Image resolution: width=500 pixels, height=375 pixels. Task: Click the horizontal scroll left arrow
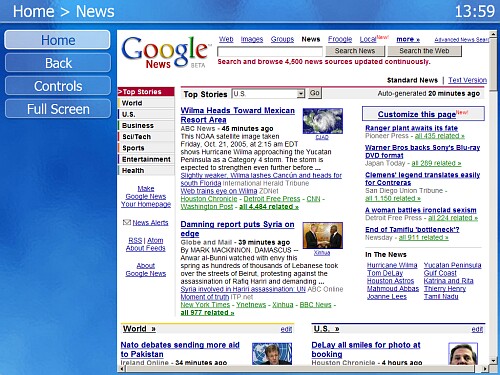(x=122, y=369)
